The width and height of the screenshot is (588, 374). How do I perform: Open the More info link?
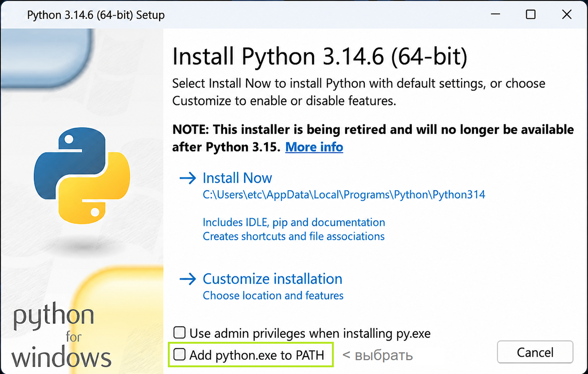[x=314, y=147]
